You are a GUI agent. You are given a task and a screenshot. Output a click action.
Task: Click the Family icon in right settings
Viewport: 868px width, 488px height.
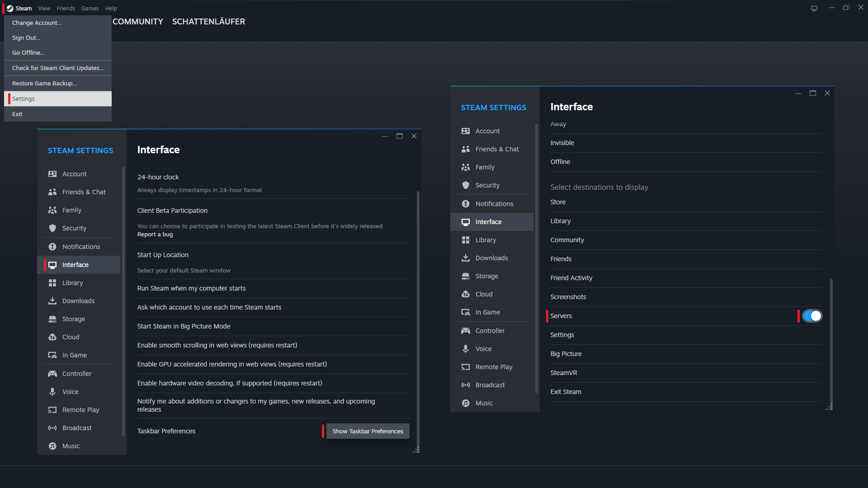[466, 167]
